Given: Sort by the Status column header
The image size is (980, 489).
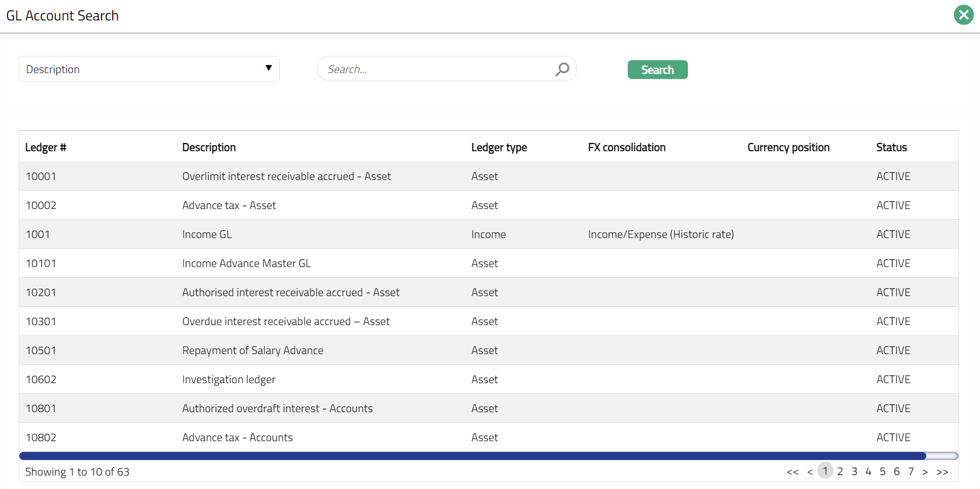Looking at the screenshot, I should pyautogui.click(x=891, y=147).
